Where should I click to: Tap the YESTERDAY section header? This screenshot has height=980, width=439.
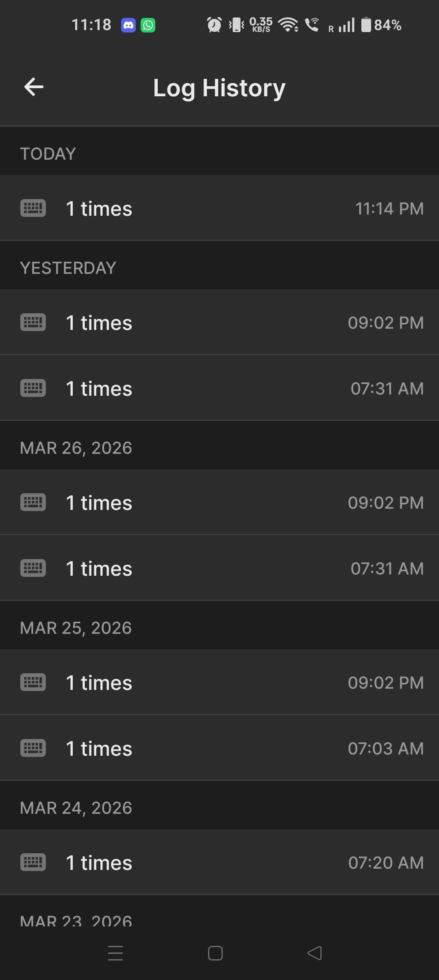coord(68,268)
